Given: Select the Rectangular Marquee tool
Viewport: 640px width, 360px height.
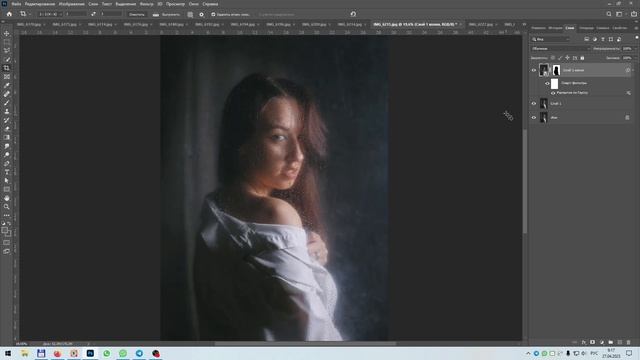Looking at the screenshot, I should coord(7,42).
